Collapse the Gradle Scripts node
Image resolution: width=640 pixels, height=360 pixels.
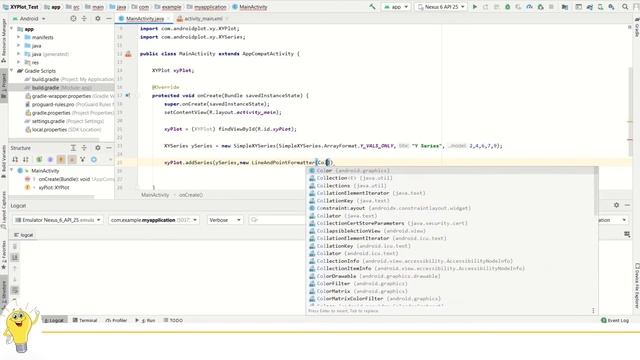pos(11,71)
